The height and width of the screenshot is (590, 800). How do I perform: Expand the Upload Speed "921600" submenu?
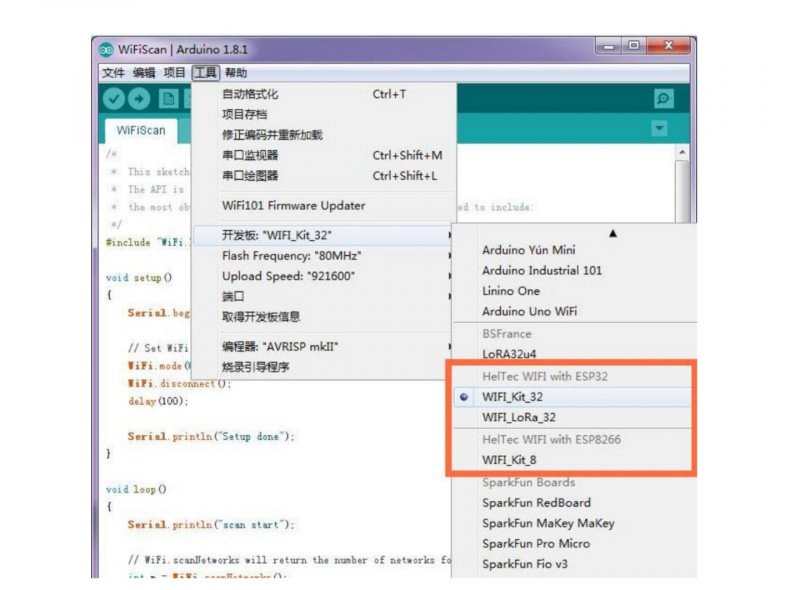tap(323, 276)
